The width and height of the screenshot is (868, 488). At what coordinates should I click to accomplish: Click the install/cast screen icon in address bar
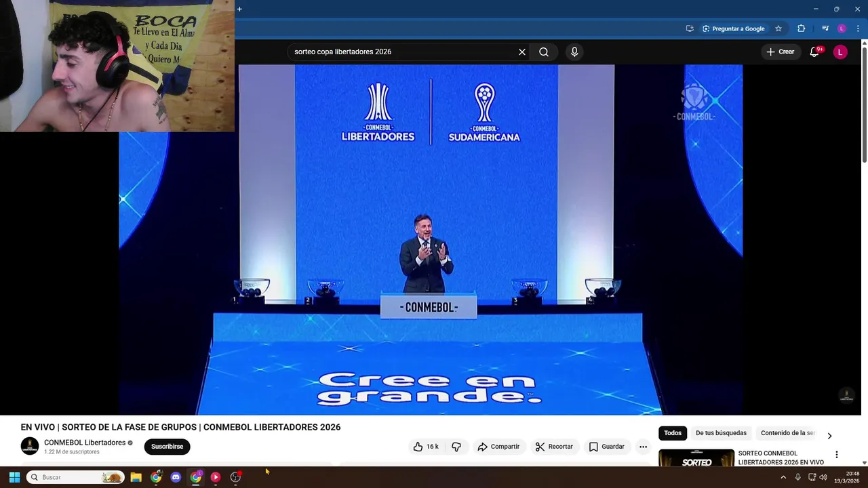click(x=690, y=28)
